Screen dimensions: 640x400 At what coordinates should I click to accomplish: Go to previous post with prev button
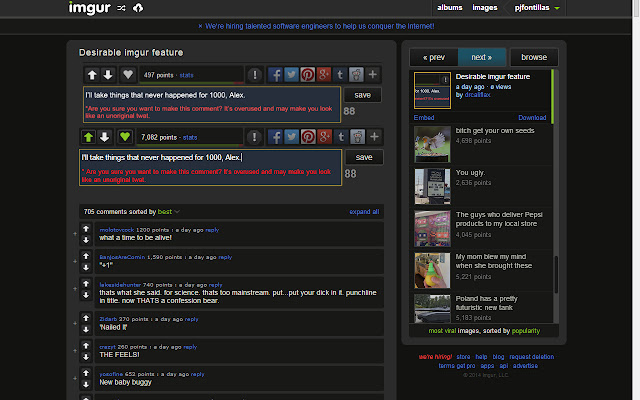[434, 57]
